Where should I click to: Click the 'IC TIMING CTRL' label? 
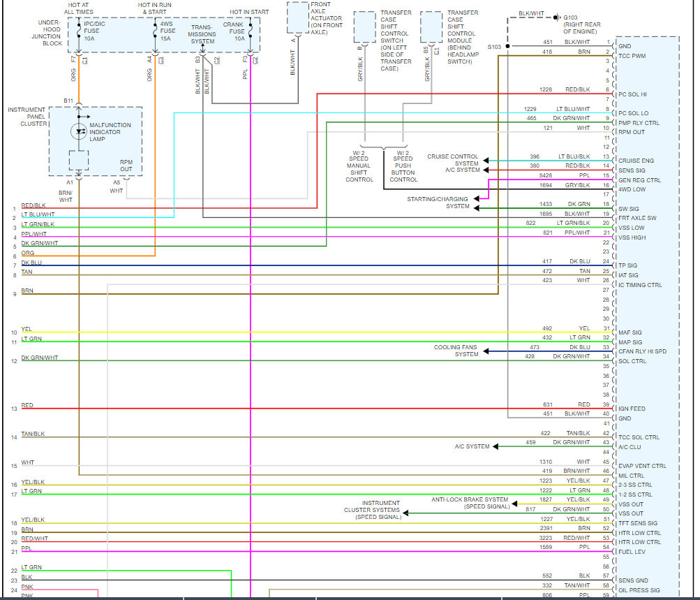640,284
